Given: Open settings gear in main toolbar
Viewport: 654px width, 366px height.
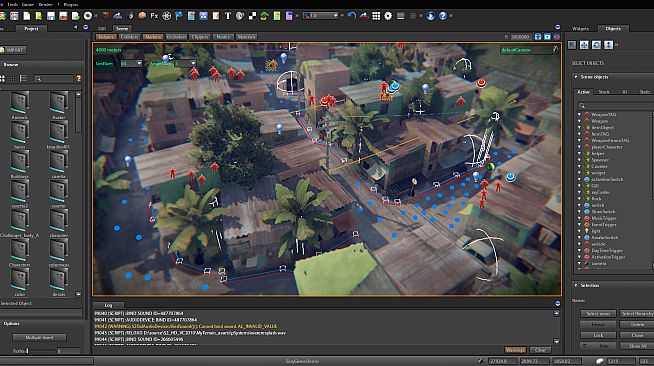Looking at the screenshot, I should coord(388,16).
